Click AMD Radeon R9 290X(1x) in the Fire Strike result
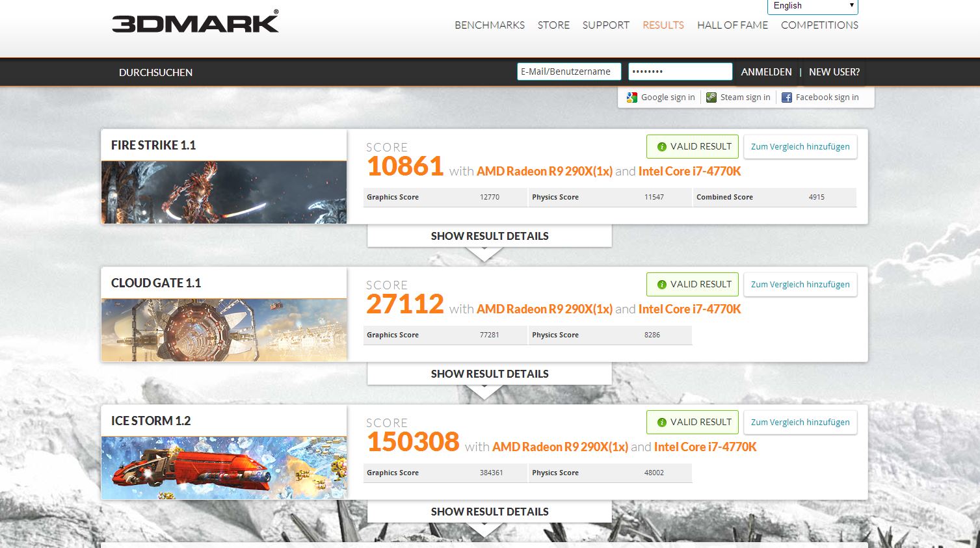Screen dimensions: 980x548 (544, 172)
